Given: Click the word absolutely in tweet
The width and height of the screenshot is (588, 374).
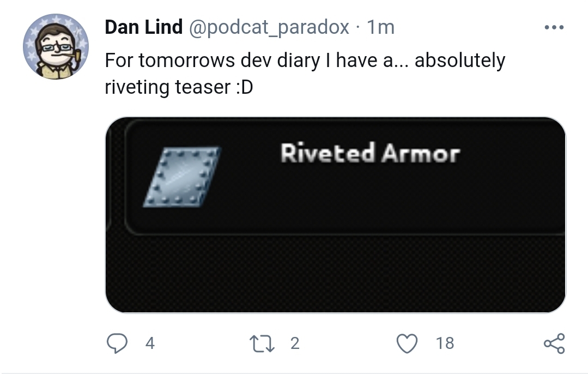Looking at the screenshot, I should point(460,61).
